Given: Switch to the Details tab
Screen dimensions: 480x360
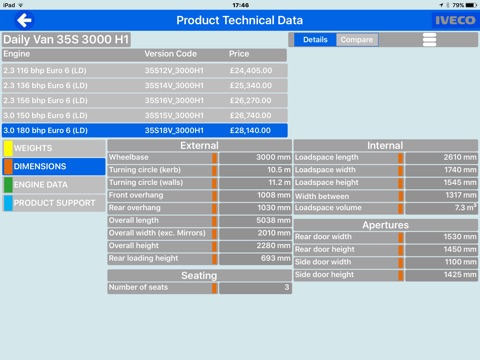Looking at the screenshot, I should click(x=315, y=40).
